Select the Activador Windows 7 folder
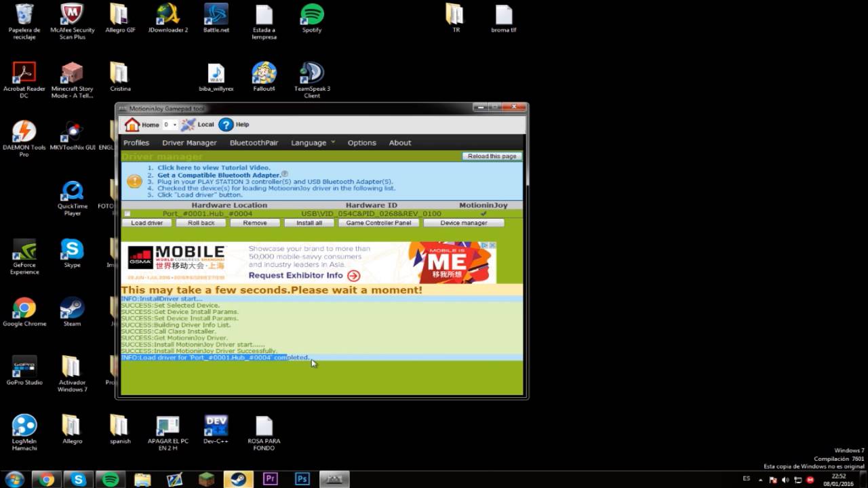The width and height of the screenshot is (868, 488). coord(72,373)
